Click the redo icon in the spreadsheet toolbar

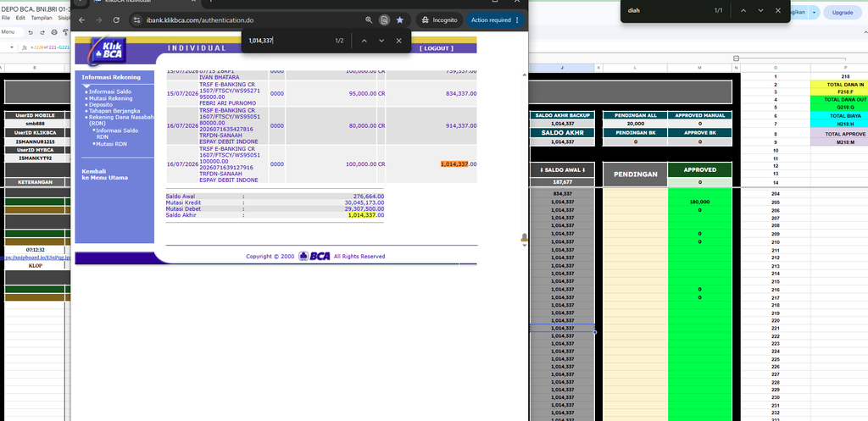point(42,32)
